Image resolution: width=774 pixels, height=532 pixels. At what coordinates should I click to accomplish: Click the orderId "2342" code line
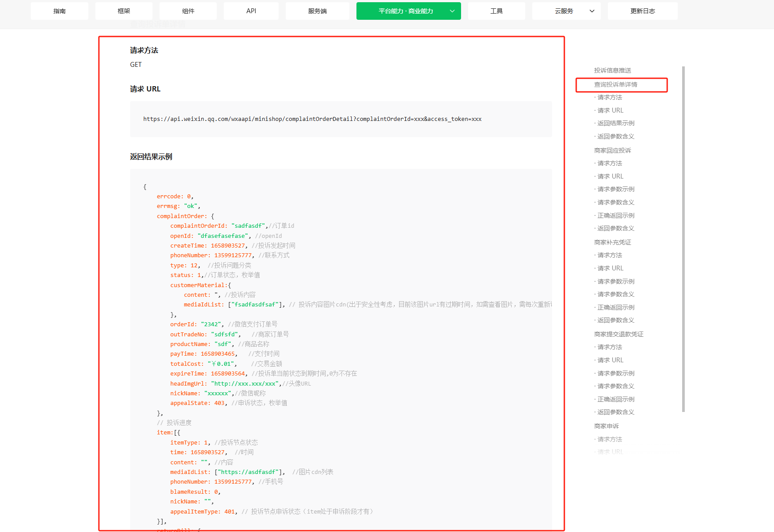point(224,324)
